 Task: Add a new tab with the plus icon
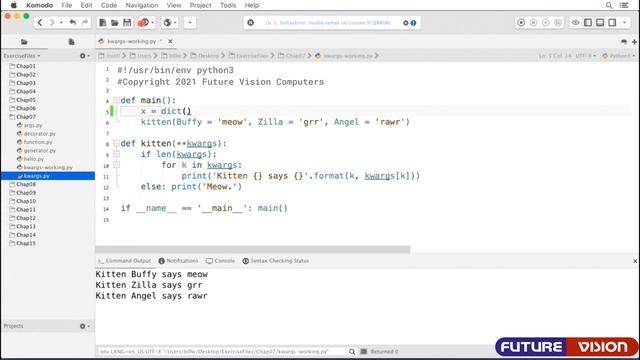pyautogui.click(x=634, y=42)
